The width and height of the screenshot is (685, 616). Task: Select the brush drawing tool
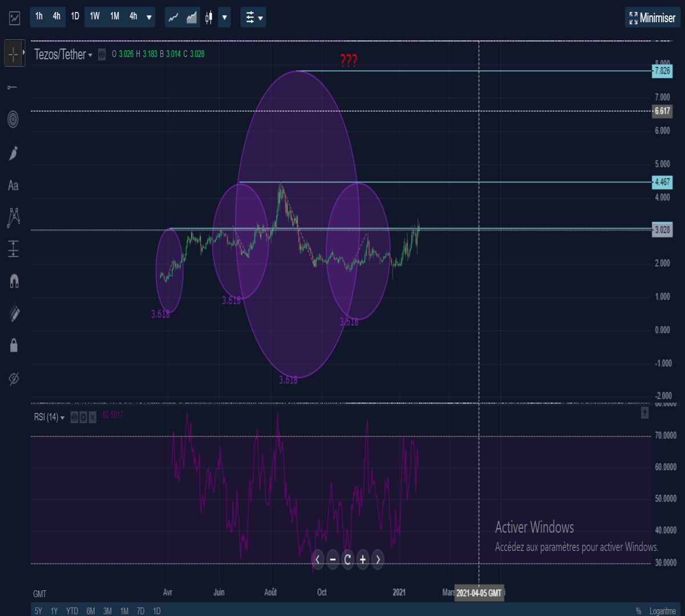13,152
